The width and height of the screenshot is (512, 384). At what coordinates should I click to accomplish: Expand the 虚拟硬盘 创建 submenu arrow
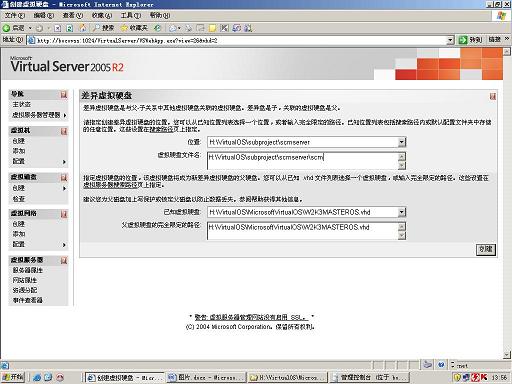click(65, 188)
